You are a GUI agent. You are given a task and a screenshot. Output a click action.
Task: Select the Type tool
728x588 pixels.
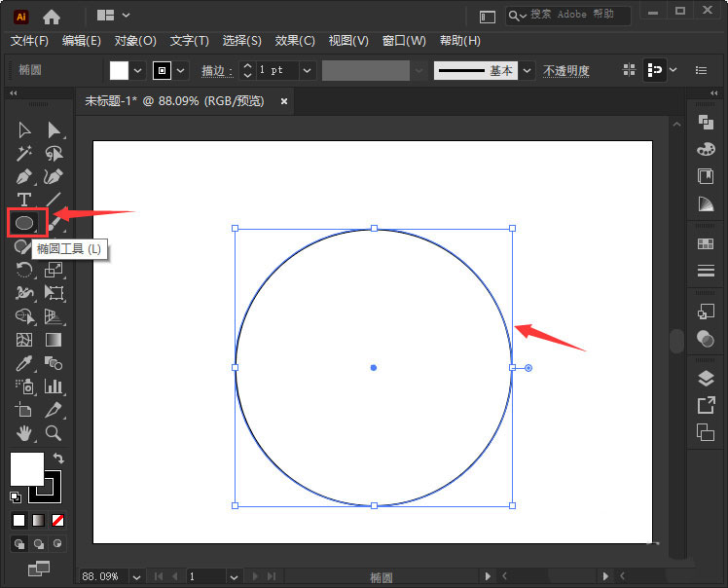(x=24, y=200)
